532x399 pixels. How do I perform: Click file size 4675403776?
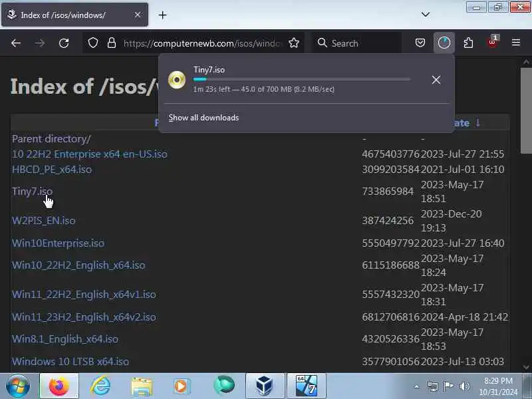point(391,154)
